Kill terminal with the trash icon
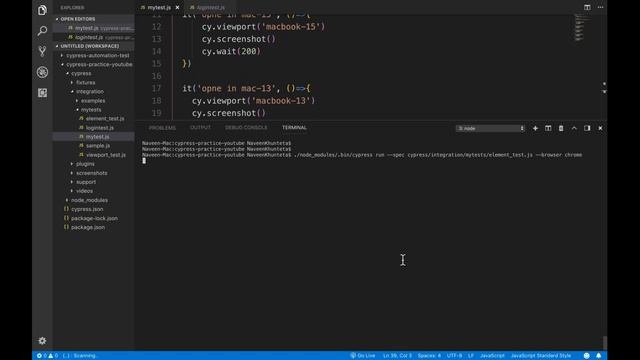640x360 pixels. (x=561, y=128)
